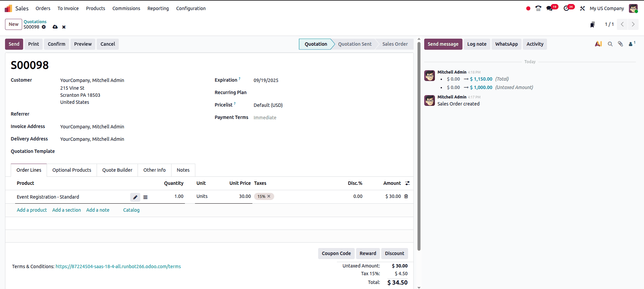The height and width of the screenshot is (289, 644).
Task: Open the AI assistant icon in chatter
Action: (x=598, y=44)
